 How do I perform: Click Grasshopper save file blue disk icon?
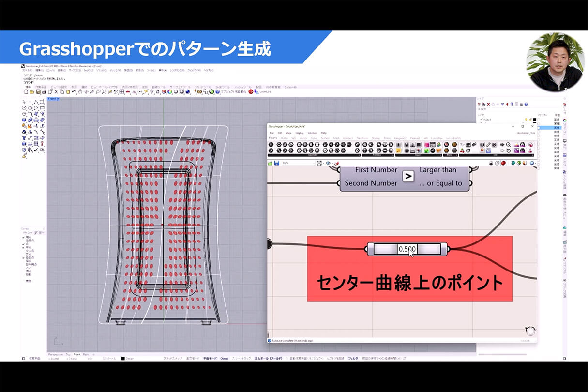point(276,163)
